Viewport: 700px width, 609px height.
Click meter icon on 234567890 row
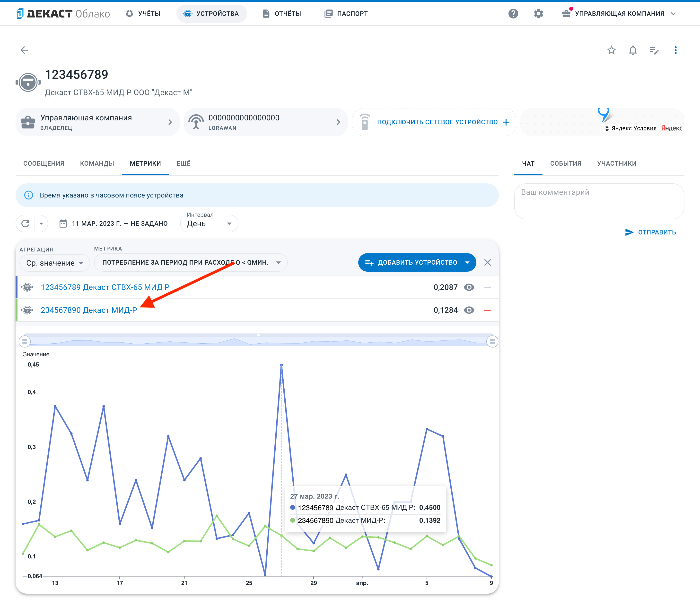(27, 310)
